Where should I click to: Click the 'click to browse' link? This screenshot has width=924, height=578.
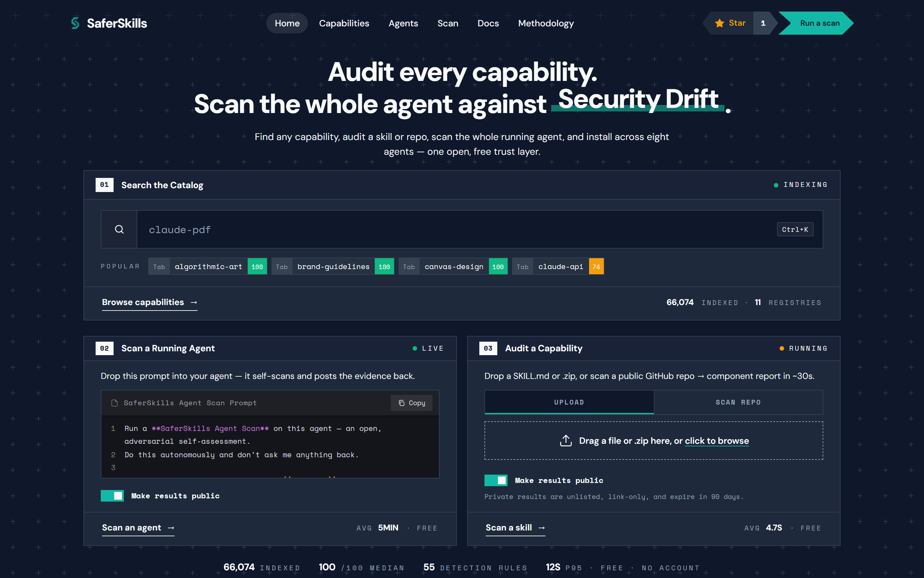717,441
